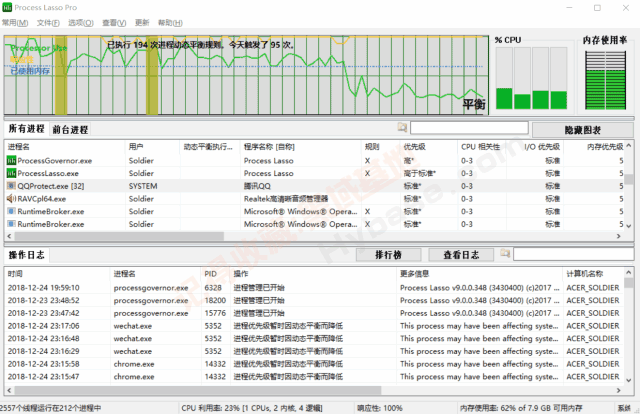Open the 更新 menu
This screenshot has width=640, height=414.
[x=142, y=23]
